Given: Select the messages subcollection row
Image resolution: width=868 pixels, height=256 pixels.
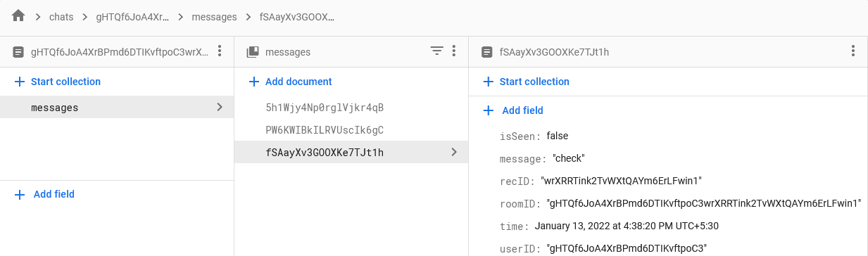Looking at the screenshot, I should click(117, 108).
